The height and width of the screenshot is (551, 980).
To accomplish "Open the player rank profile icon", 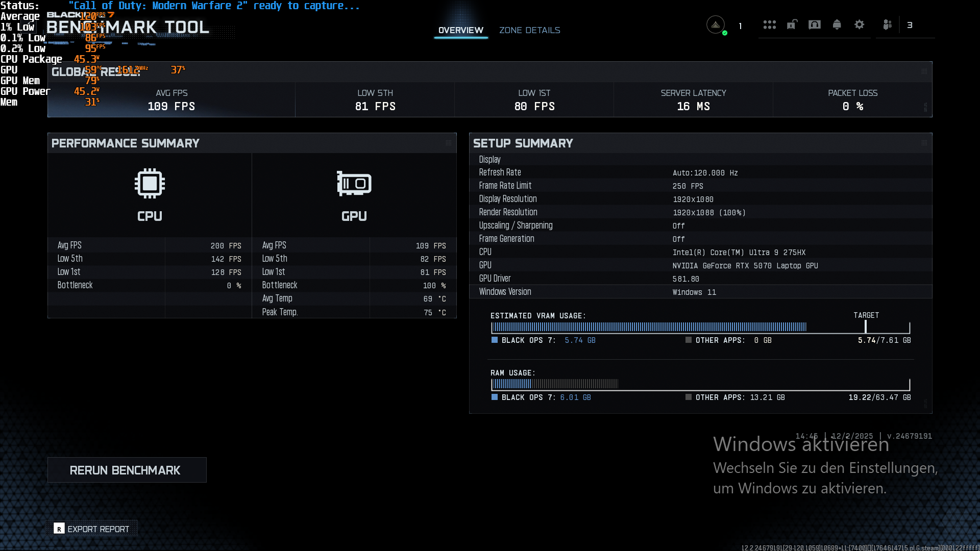I will [x=716, y=24].
